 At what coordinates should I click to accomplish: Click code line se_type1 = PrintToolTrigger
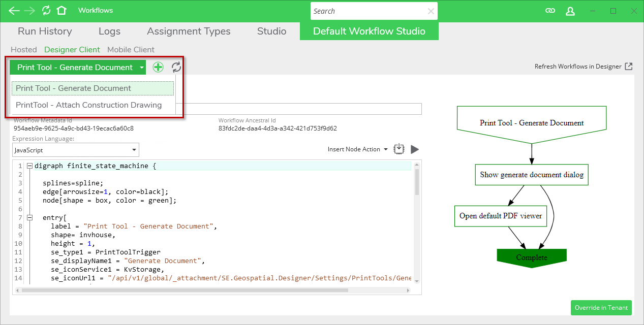(105, 252)
